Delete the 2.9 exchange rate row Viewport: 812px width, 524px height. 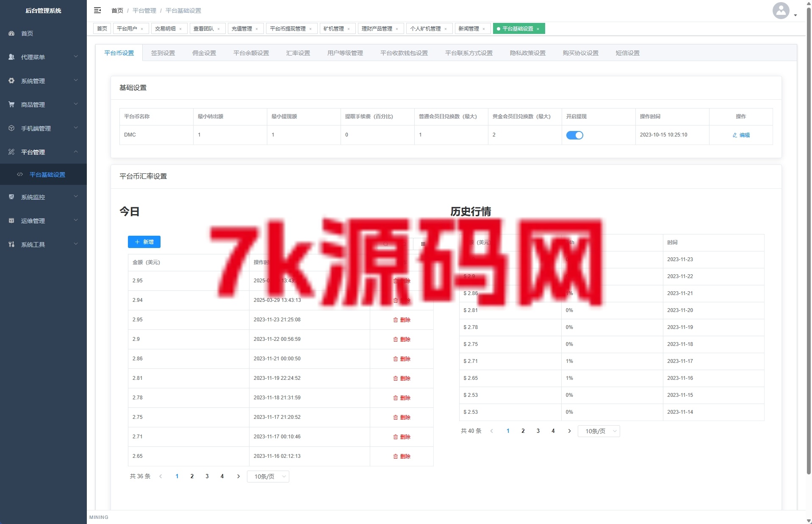[402, 339]
